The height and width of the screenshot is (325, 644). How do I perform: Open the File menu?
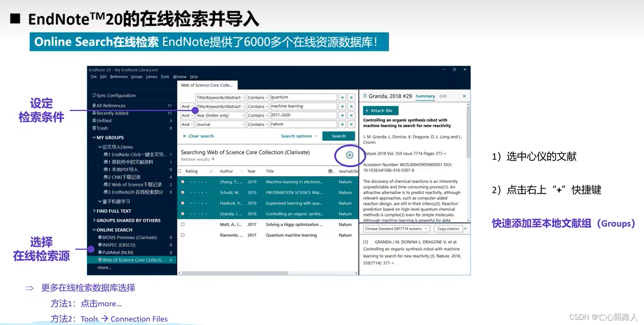click(x=94, y=77)
